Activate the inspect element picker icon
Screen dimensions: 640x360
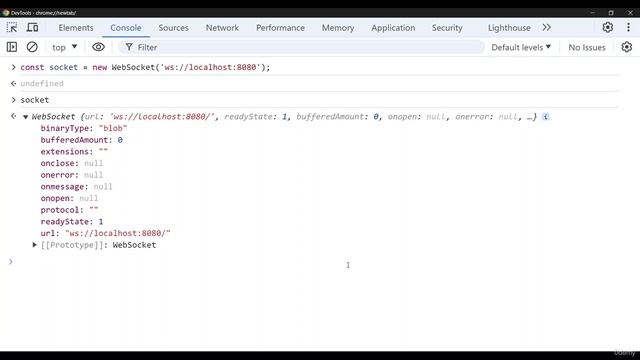click(12, 27)
